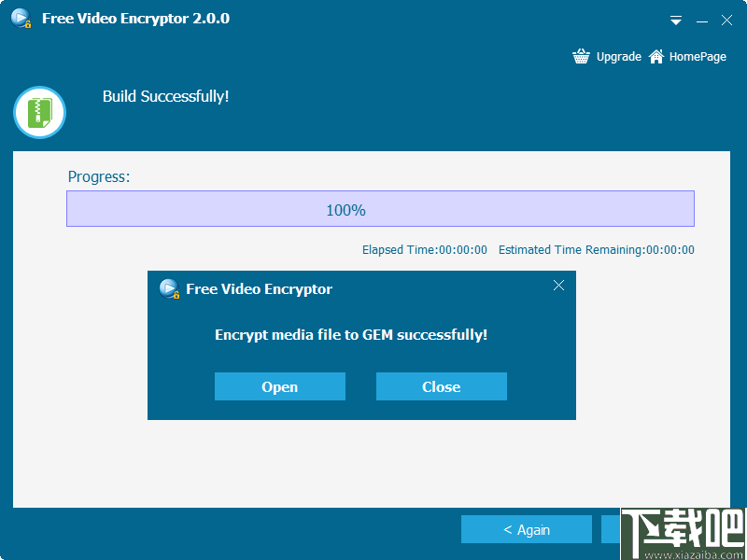Click the zipper graphic inside the circular icon
Viewport: 747px width, 560px height.
point(39,112)
